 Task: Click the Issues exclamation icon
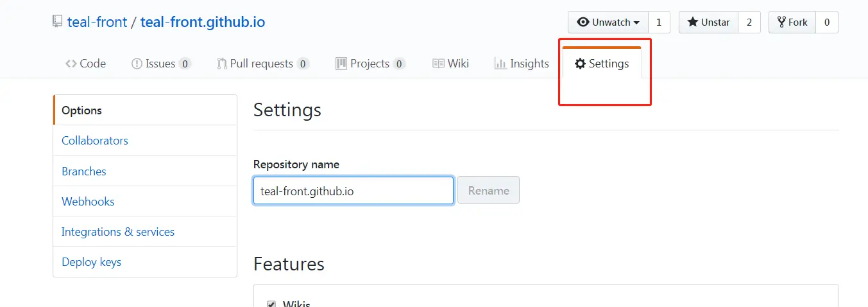pos(137,64)
